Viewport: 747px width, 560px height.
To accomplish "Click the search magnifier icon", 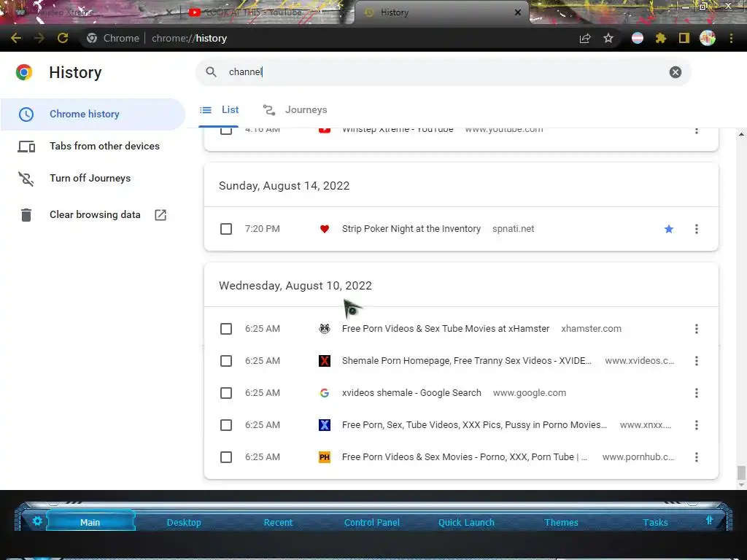I will [211, 72].
